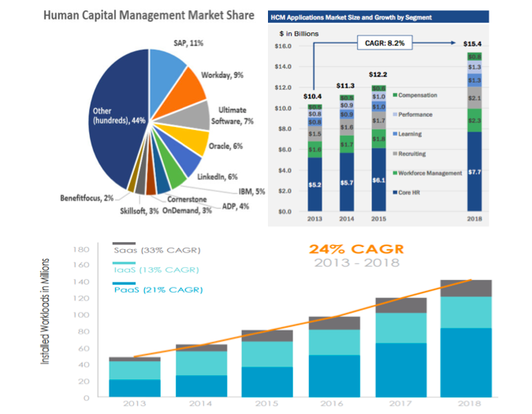Select the $5.2 Core HR value in 2013
Viewport: 532px width, 414px height.
tap(314, 185)
